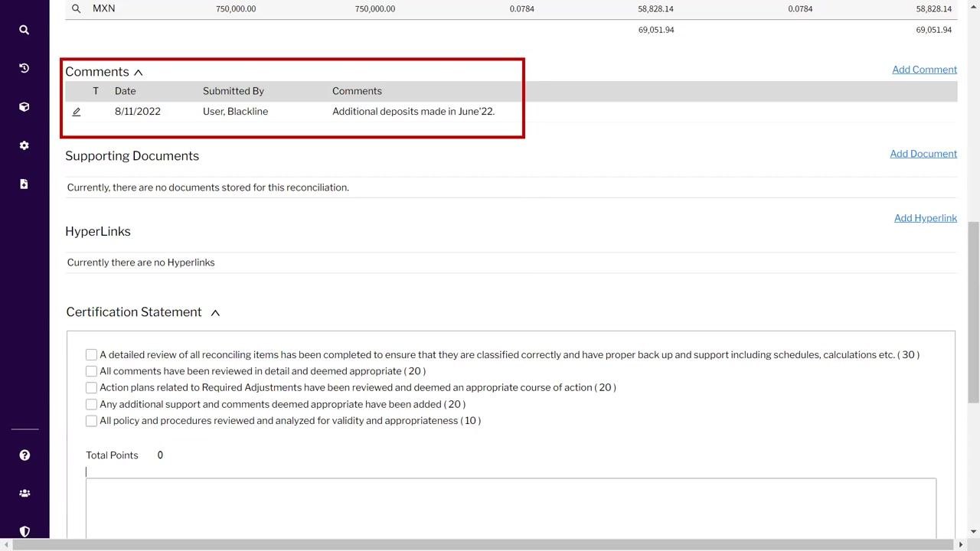
Task: Check Action plans related to Required Adjustments
Action: point(91,387)
